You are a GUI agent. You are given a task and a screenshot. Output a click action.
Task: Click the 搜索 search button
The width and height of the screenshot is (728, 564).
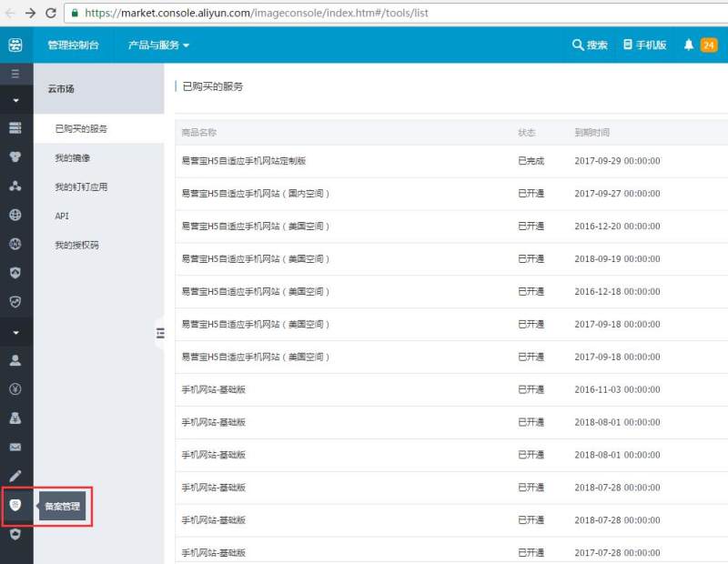(590, 45)
